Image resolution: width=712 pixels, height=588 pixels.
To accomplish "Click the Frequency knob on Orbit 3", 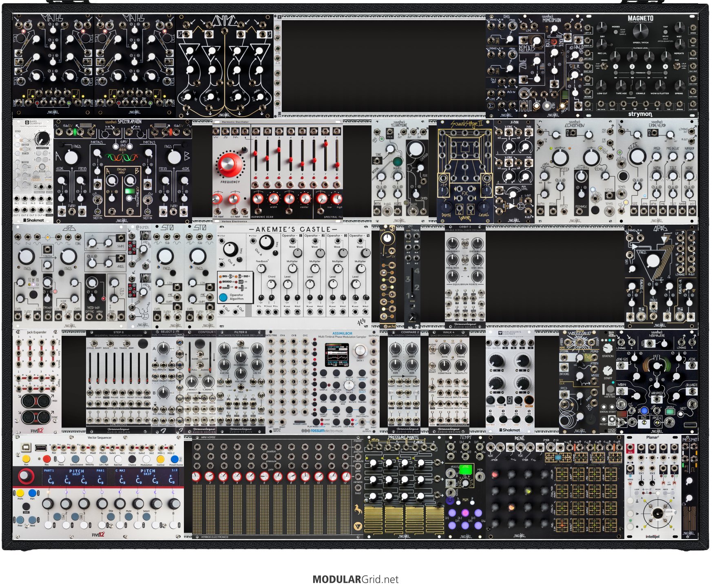I will 453,243.
